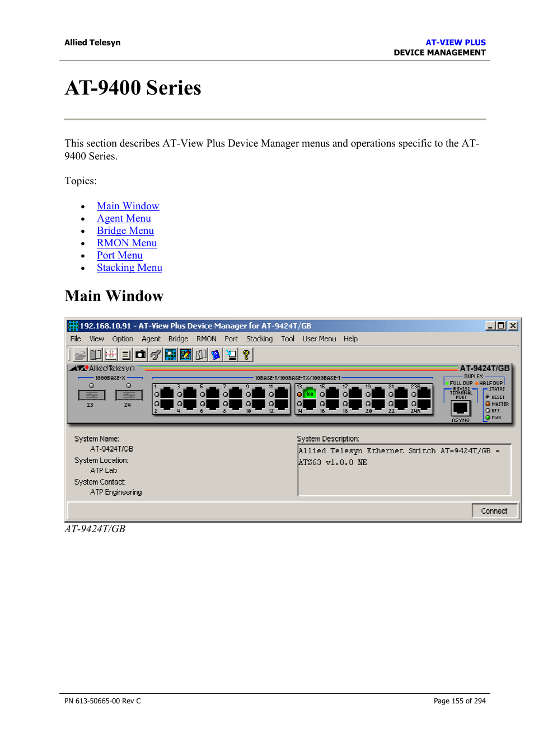
Task: Select the 1000BASE-X slot numbered 24
Action: click(129, 395)
